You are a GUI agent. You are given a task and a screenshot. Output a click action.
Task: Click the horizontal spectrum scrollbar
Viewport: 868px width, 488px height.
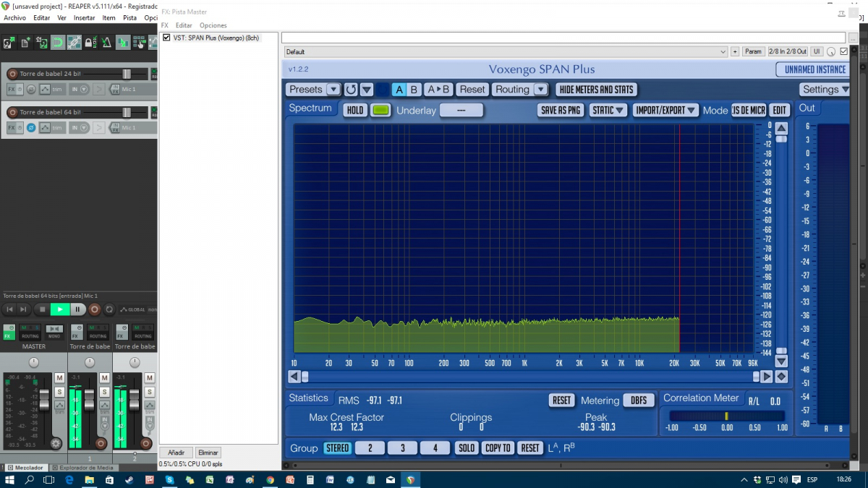(530, 376)
